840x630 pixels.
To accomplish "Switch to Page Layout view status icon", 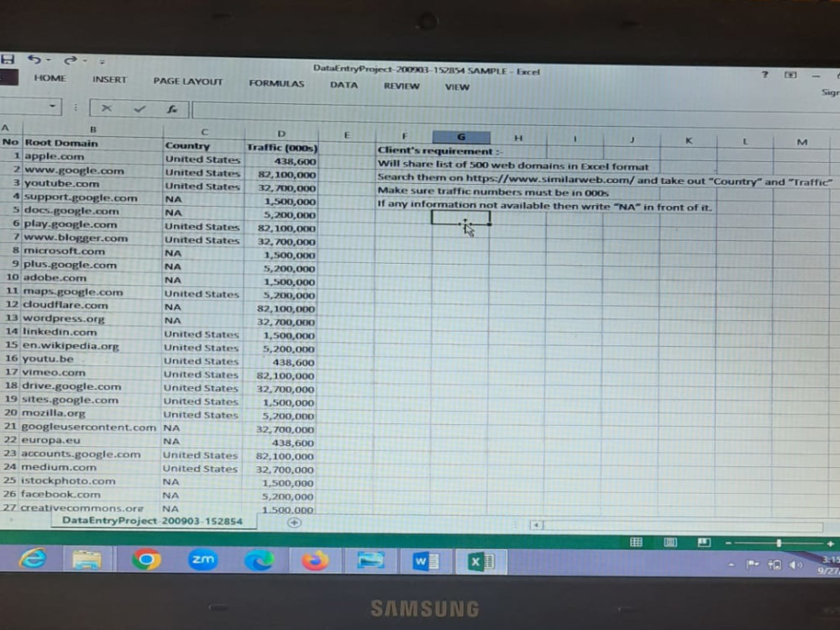I will point(670,543).
